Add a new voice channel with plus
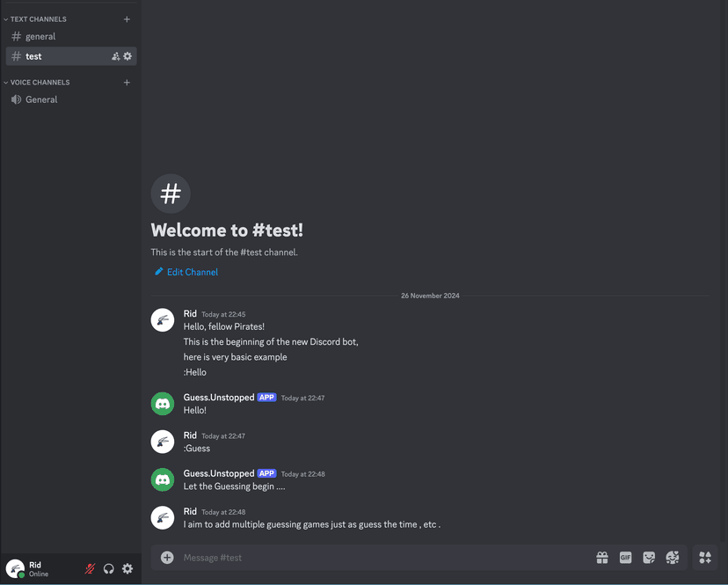 point(127,82)
